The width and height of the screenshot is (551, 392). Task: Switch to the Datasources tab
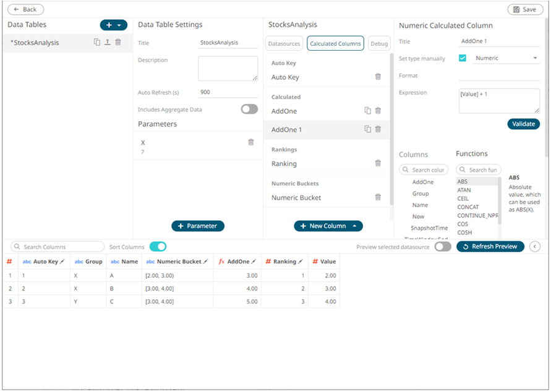pyautogui.click(x=285, y=43)
